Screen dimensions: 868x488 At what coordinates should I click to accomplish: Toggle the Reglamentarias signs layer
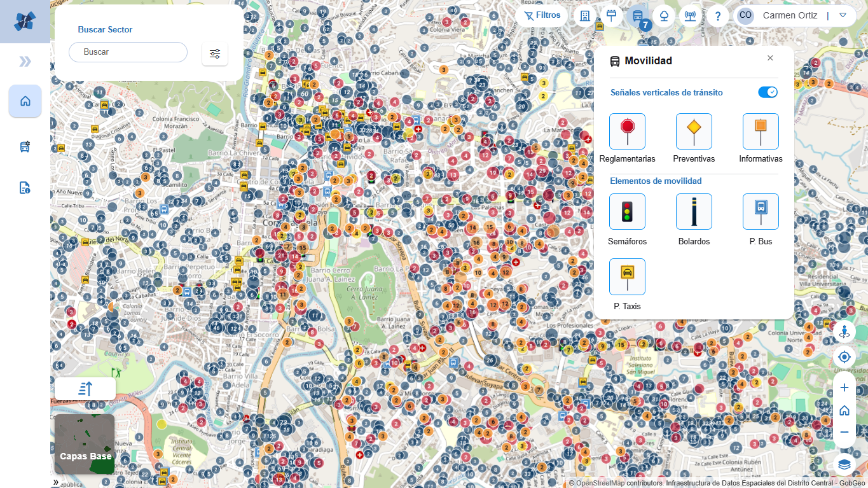627,132
